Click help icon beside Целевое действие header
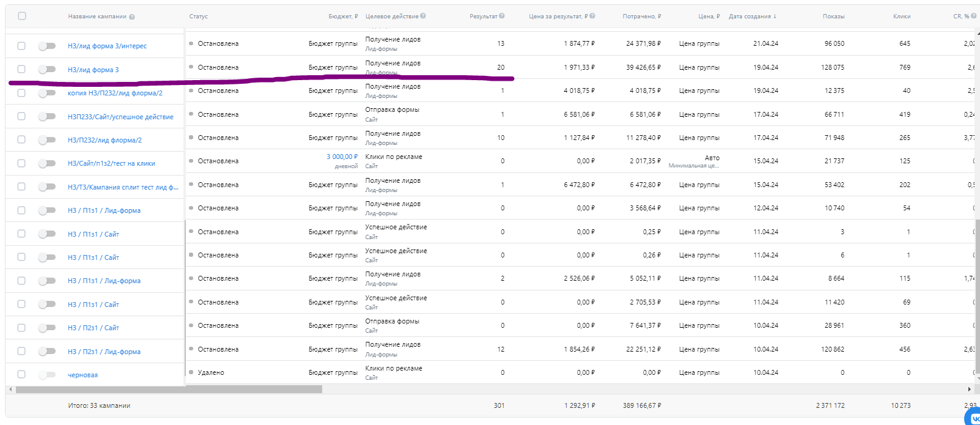The width and height of the screenshot is (980, 425). pos(423,16)
